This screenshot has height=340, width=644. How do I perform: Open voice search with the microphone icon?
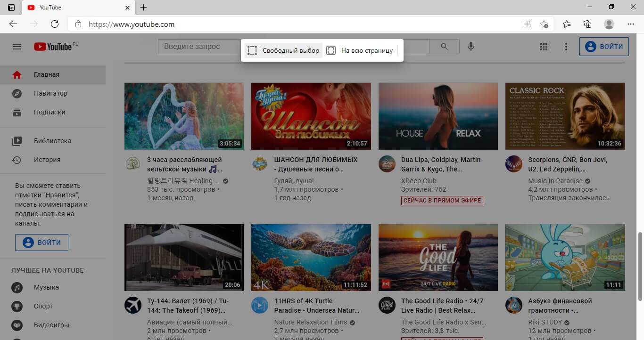pos(470,46)
